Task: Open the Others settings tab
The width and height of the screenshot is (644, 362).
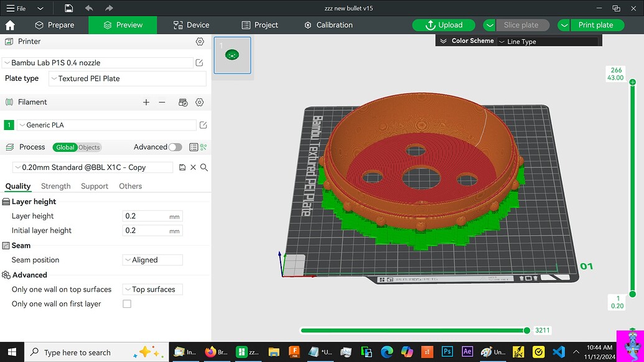Action: (x=130, y=187)
